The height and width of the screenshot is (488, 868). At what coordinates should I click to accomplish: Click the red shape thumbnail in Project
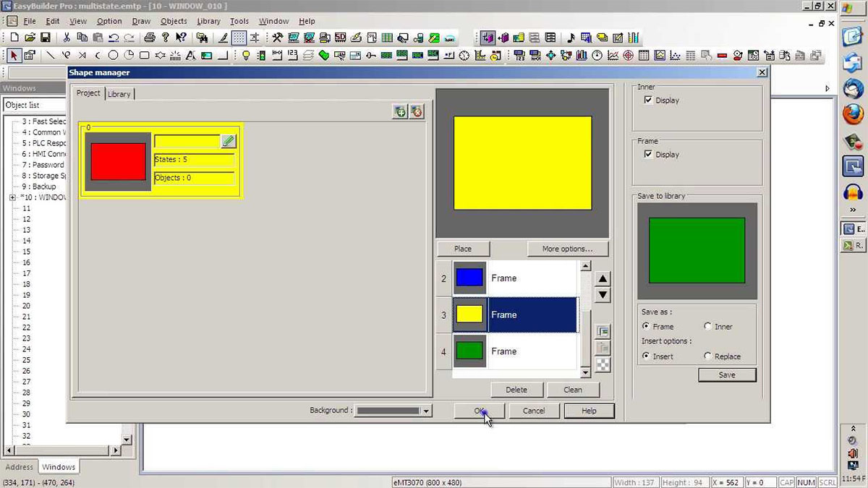pos(118,161)
